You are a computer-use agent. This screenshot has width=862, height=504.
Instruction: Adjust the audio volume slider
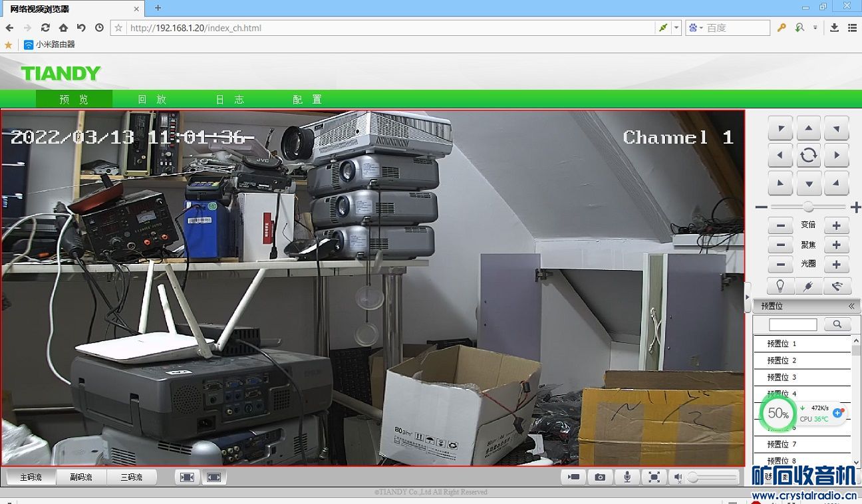[713, 477]
